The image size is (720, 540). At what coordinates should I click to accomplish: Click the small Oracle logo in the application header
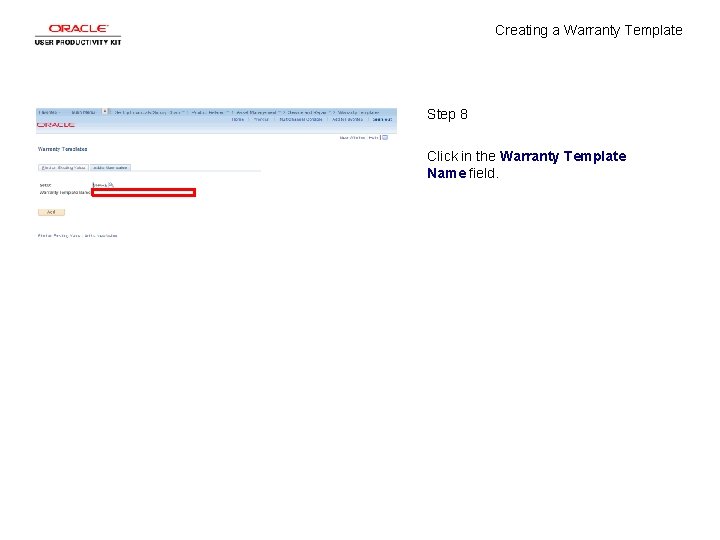[x=56, y=125]
